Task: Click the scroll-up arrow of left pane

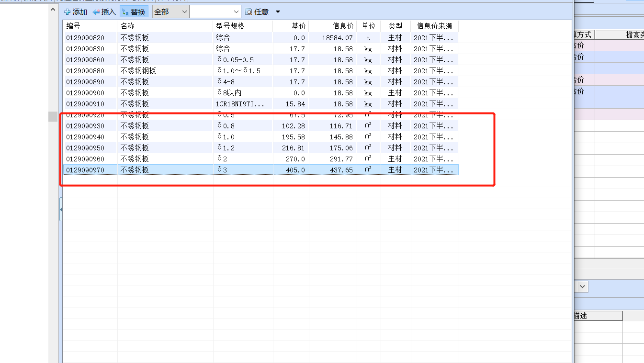Action: (x=53, y=9)
